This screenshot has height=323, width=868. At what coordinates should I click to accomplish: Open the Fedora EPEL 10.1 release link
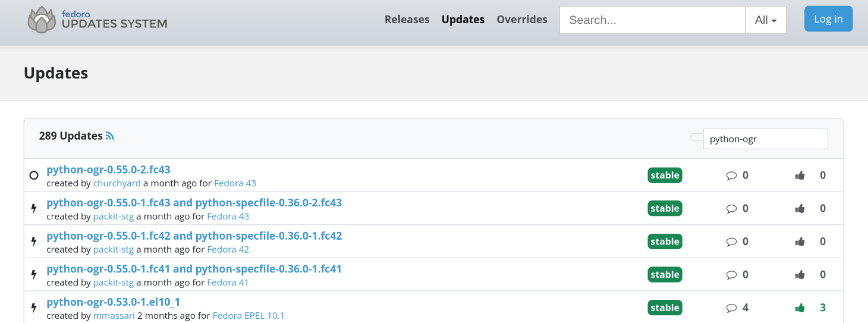[249, 316]
